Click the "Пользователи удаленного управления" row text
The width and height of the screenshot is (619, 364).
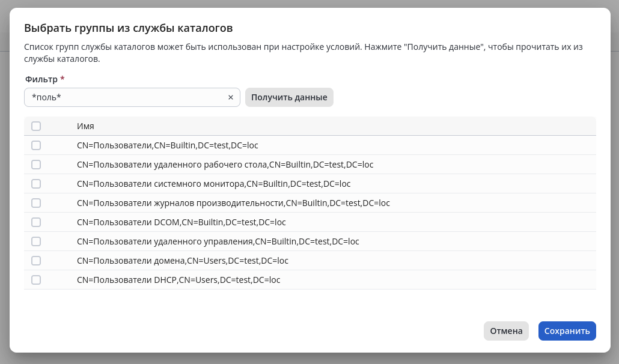[x=218, y=241]
